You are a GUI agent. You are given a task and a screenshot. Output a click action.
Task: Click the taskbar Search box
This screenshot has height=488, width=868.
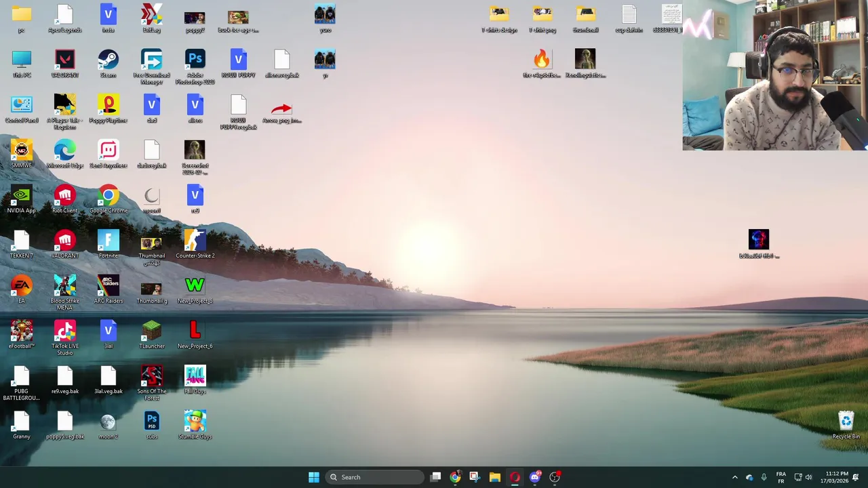374,477
